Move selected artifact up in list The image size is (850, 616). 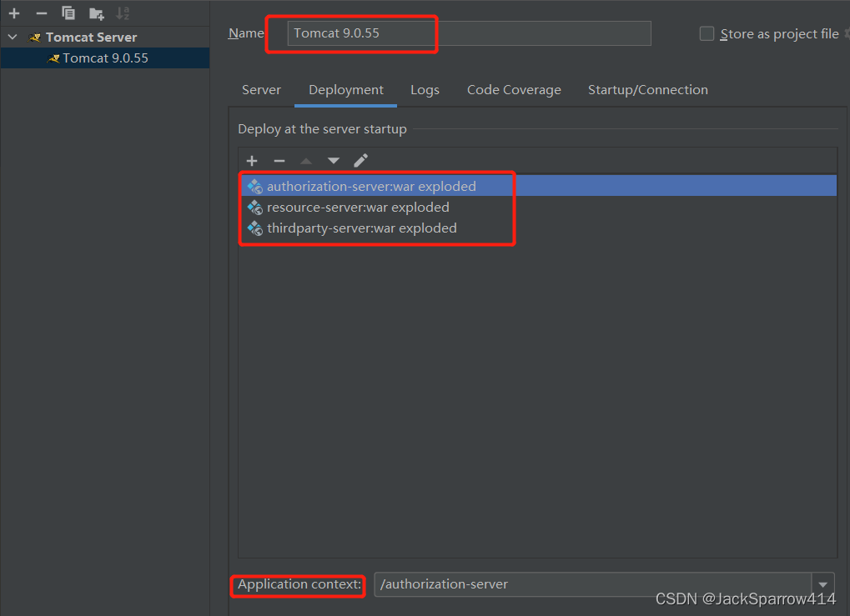tap(306, 161)
